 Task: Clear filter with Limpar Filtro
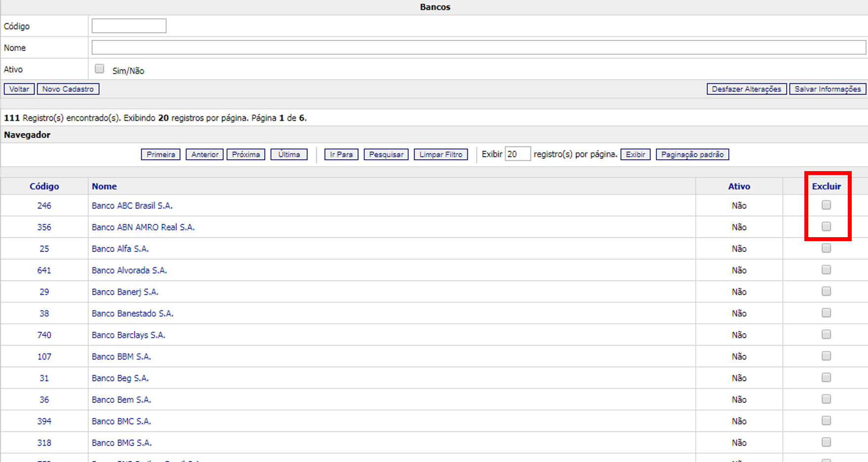(x=441, y=155)
